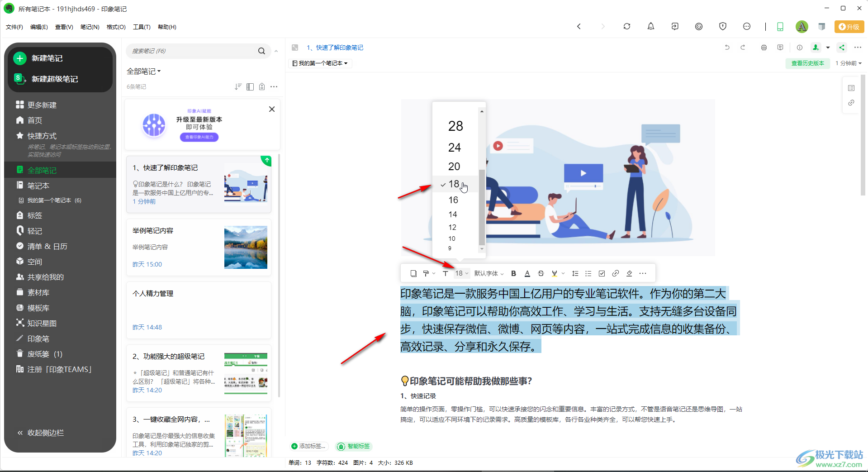This screenshot has height=472, width=868.
Task: Open the font color A swatch
Action: 527,273
